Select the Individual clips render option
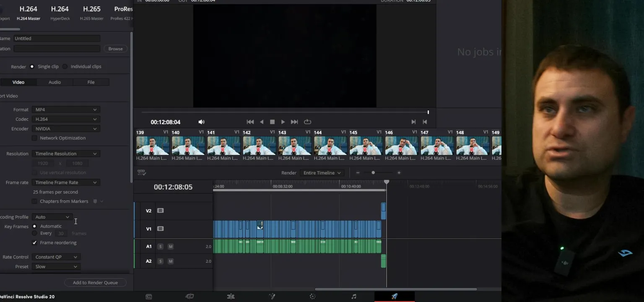The height and width of the screenshot is (302, 644). point(65,67)
